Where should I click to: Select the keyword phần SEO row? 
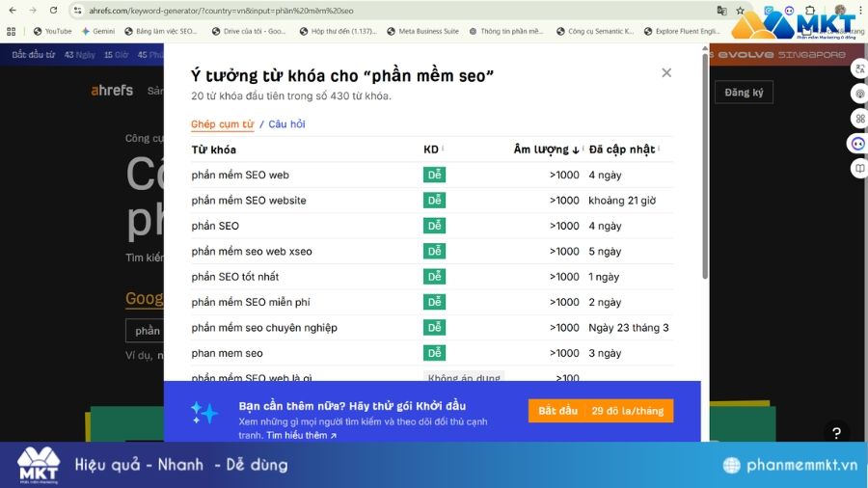pos(432,226)
